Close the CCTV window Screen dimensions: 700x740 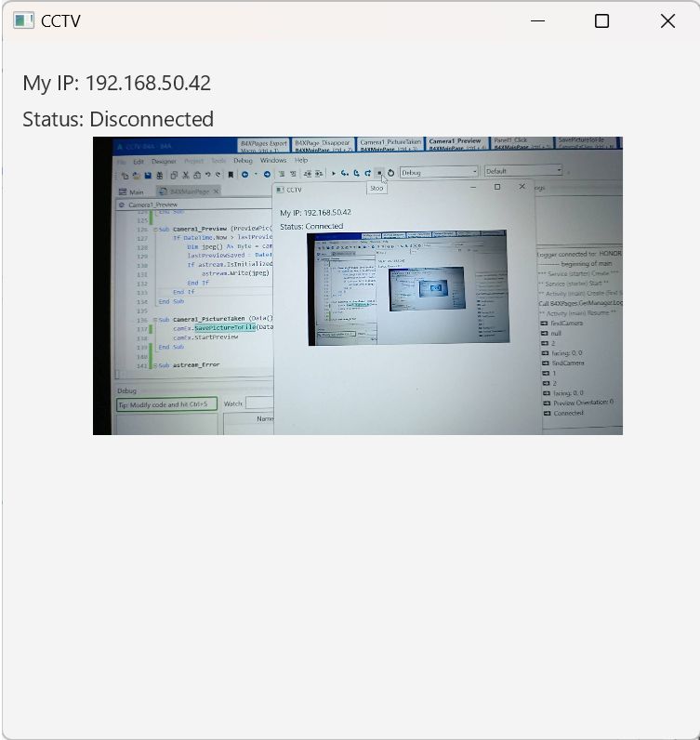667,20
